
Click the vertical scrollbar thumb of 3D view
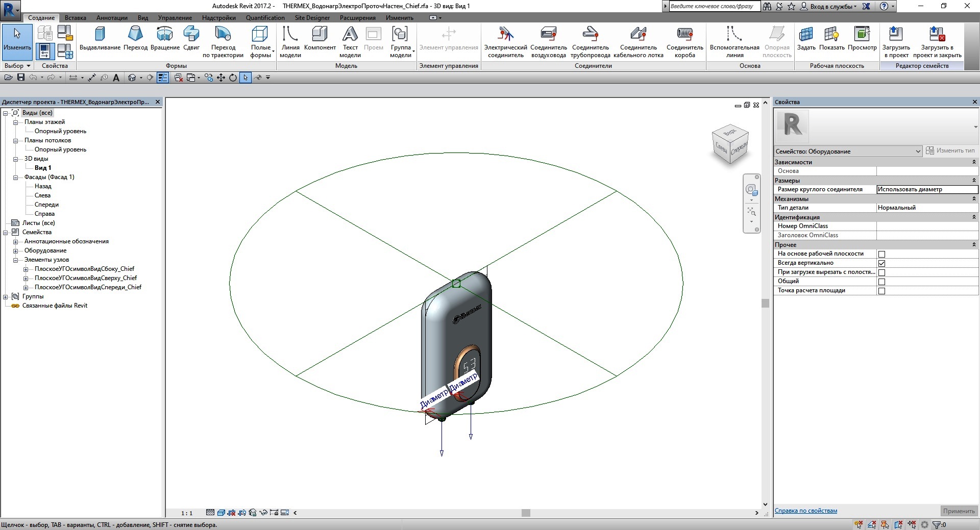click(x=765, y=303)
